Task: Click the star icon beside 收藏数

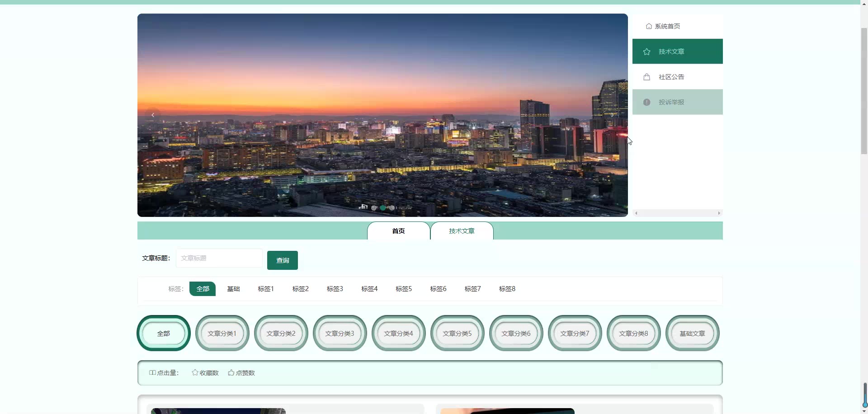Action: pyautogui.click(x=195, y=373)
